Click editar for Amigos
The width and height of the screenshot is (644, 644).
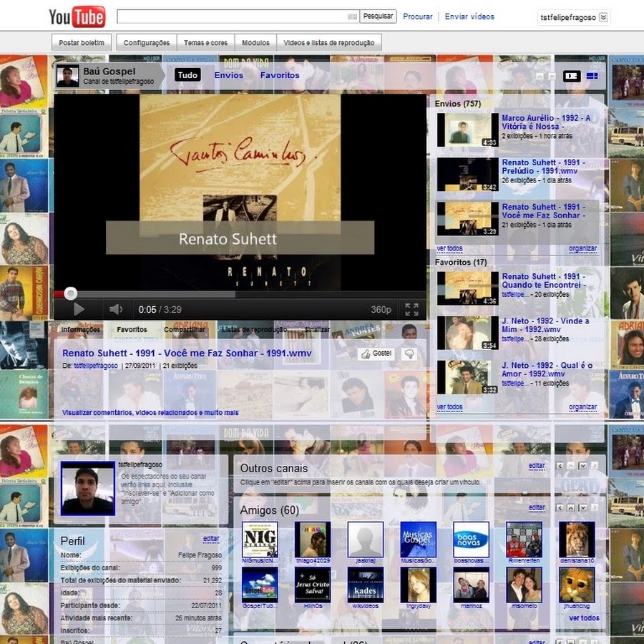coord(537,507)
